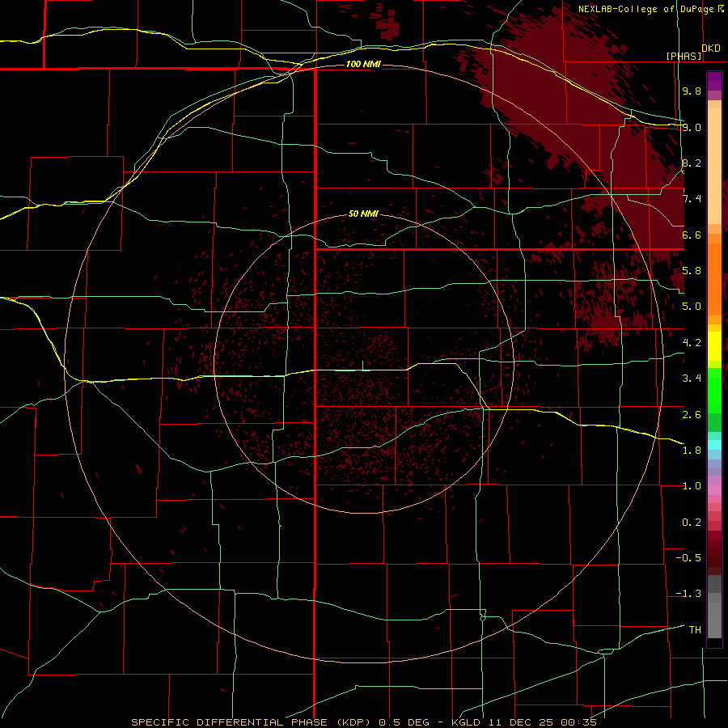
Task: Click the DKD label above the color scale
Action: 711,49
